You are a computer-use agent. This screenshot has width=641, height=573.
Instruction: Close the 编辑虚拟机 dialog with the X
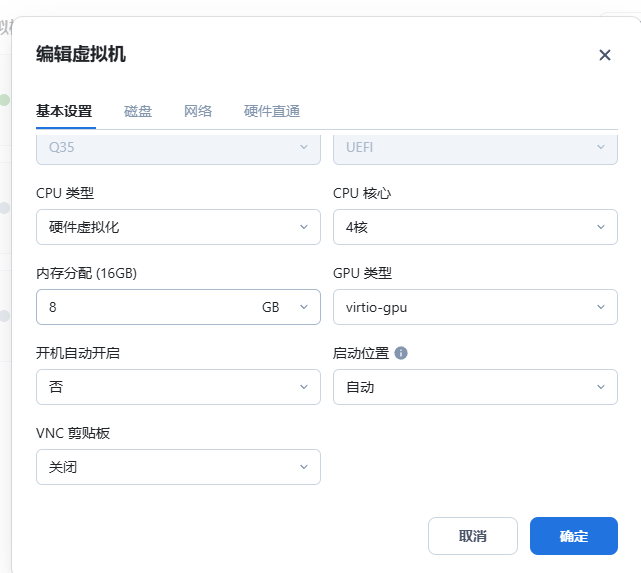pos(605,55)
